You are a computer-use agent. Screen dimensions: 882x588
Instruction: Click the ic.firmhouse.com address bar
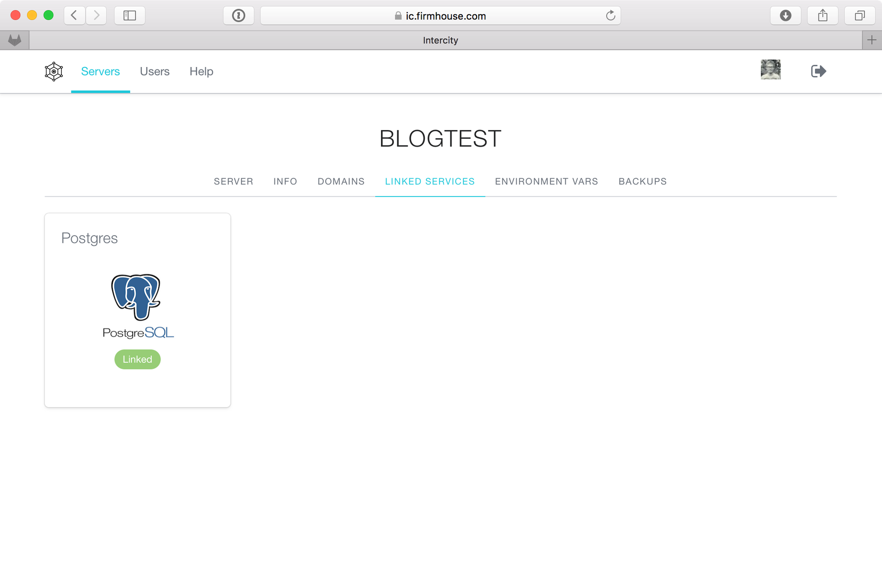(441, 16)
